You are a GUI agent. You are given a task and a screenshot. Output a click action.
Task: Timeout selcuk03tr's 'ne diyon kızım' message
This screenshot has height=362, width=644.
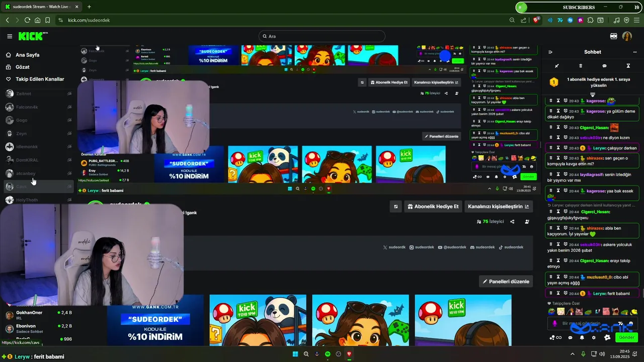pyautogui.click(x=558, y=138)
